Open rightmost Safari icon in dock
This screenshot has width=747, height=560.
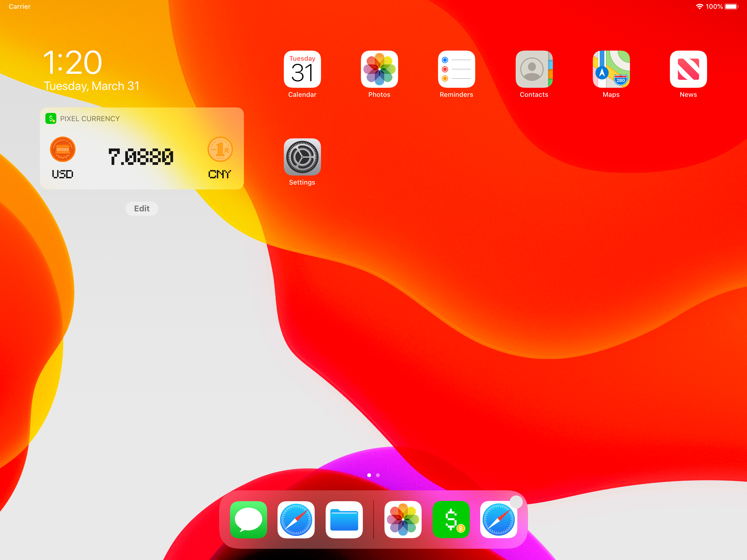[x=498, y=520]
